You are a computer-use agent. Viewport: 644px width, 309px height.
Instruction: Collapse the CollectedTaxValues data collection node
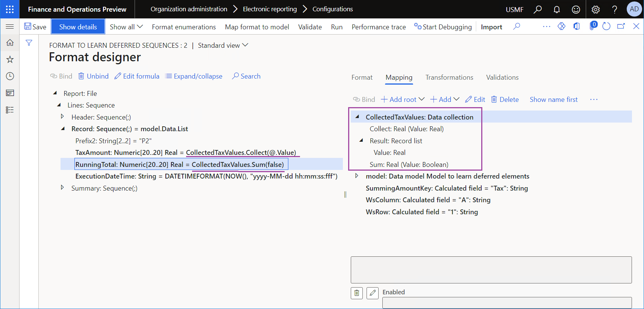pyautogui.click(x=357, y=117)
